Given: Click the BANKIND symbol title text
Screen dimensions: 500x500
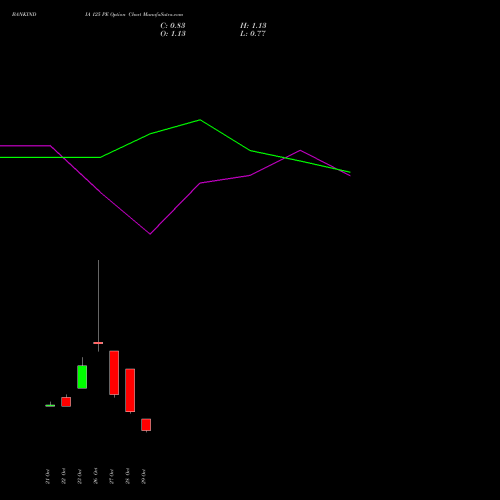Looking at the screenshot, I should click(24, 15).
